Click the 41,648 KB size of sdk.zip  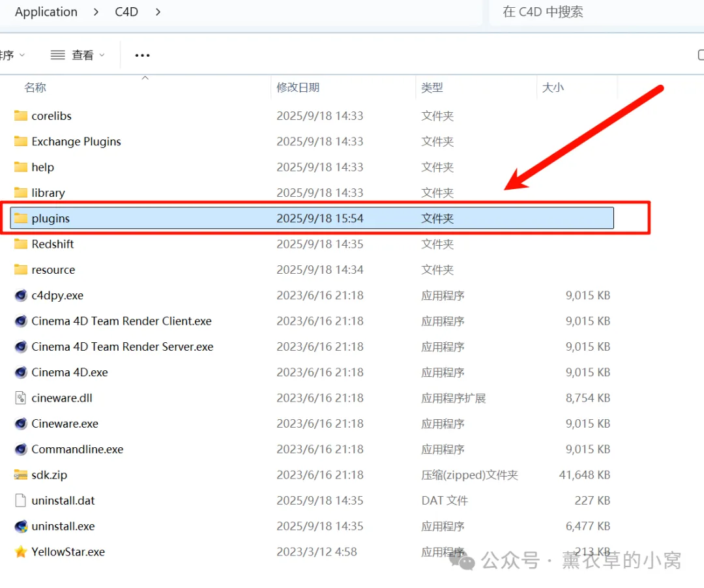(585, 475)
